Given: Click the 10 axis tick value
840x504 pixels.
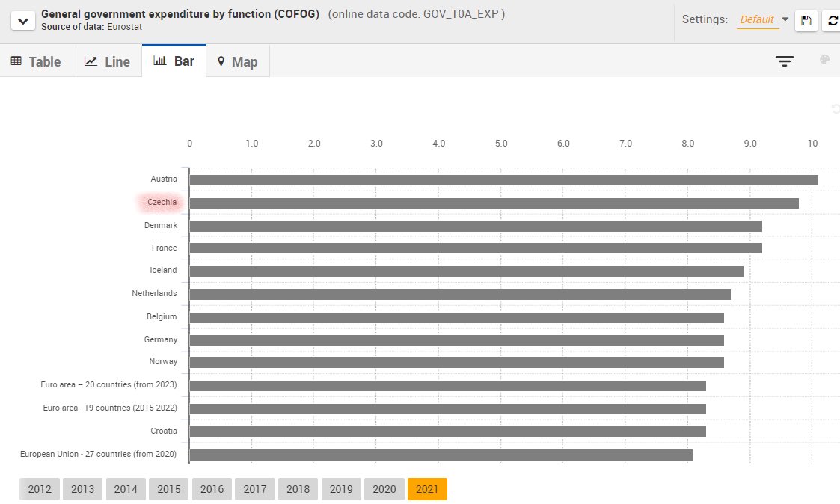Looking at the screenshot, I should click(812, 144).
